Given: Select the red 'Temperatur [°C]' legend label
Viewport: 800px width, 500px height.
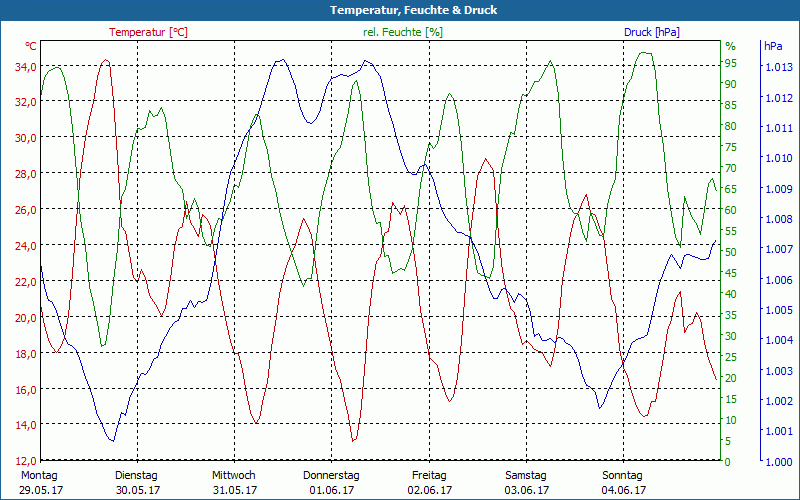Looking at the screenshot, I should [148, 32].
